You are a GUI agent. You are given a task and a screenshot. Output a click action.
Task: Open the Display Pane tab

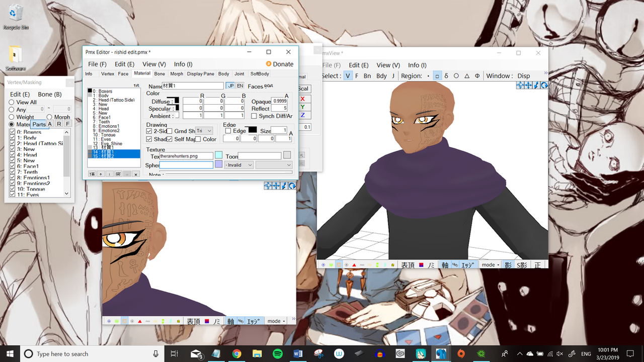201,74
